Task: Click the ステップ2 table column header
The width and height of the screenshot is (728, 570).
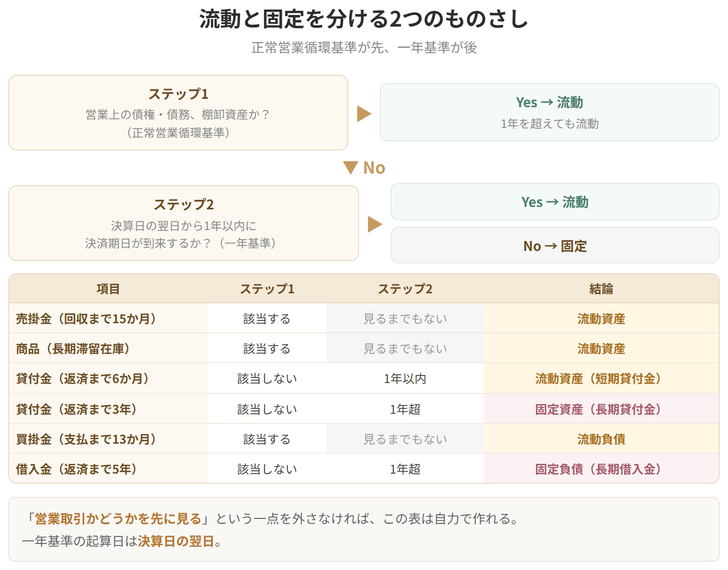Action: pos(405,289)
